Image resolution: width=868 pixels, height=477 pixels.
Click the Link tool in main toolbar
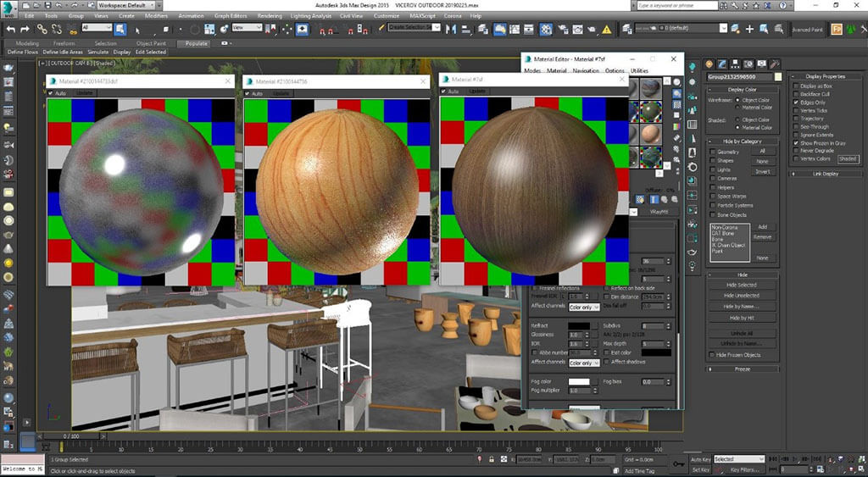(43, 28)
